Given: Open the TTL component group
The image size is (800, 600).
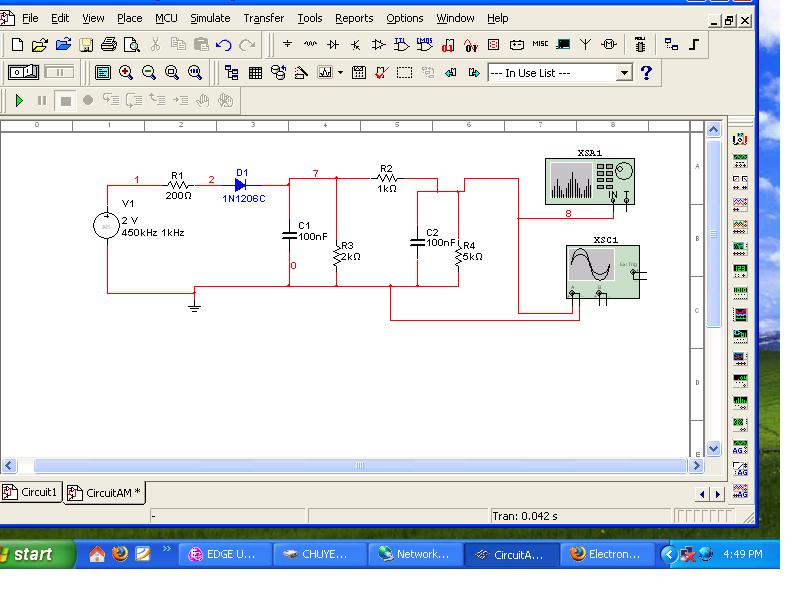Looking at the screenshot, I should point(402,45).
